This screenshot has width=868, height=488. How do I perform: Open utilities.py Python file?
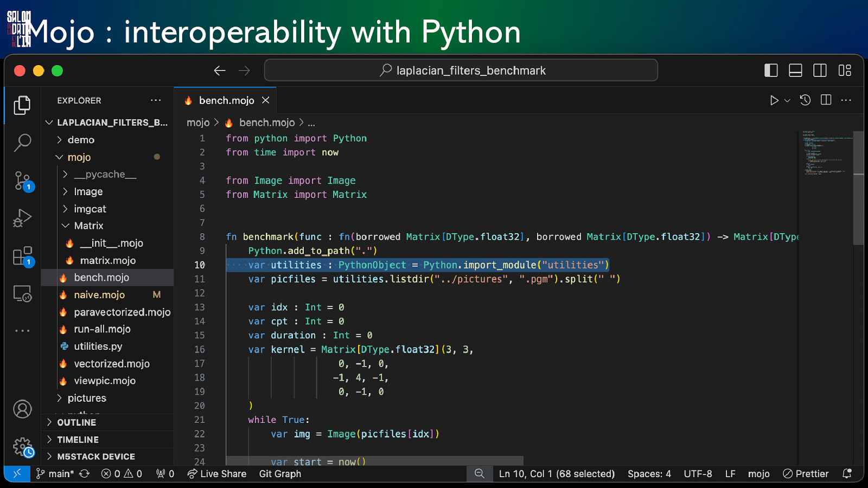pos(107,346)
